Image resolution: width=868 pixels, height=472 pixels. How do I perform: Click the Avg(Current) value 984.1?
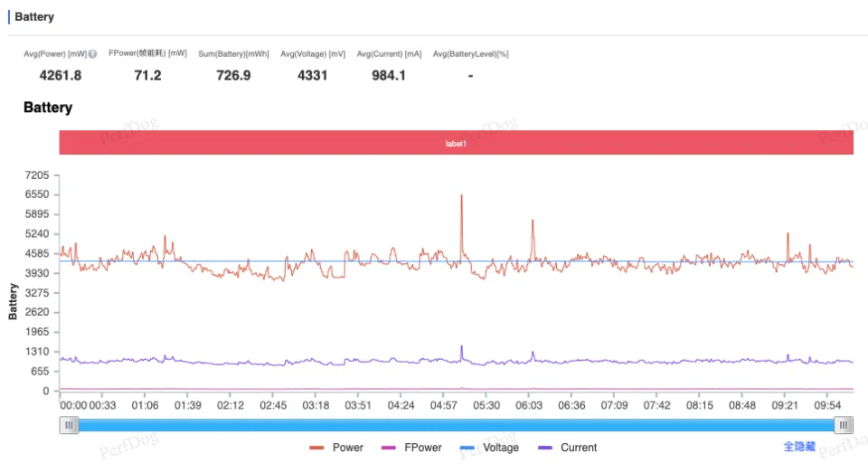[389, 76]
